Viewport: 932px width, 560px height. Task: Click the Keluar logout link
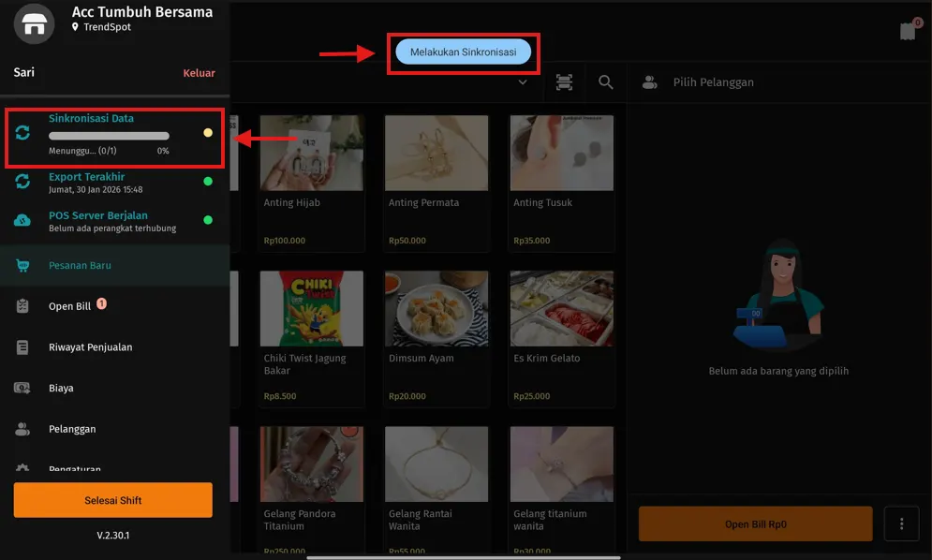point(199,73)
